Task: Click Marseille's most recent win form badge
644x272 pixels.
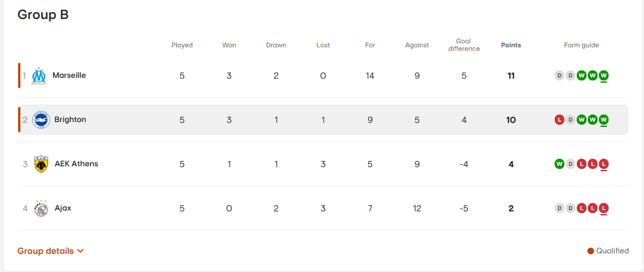Action: [604, 76]
